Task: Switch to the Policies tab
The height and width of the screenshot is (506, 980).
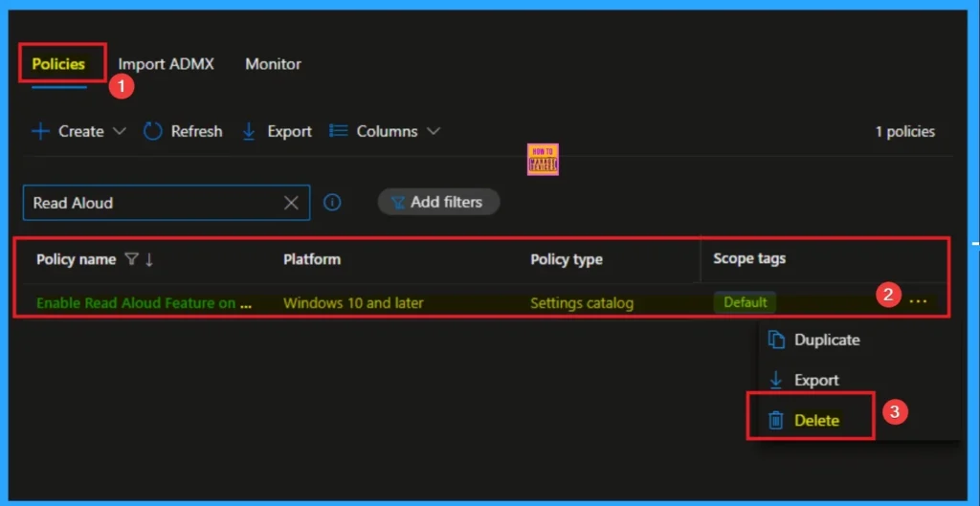Action: (x=58, y=64)
